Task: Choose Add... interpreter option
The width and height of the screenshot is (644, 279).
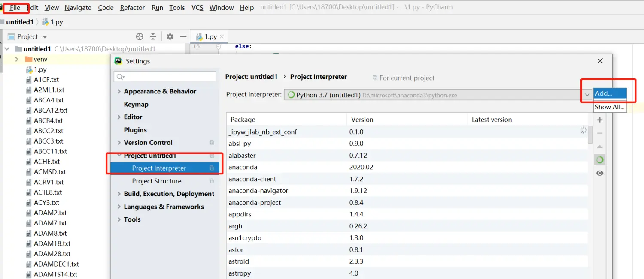Action: tap(610, 93)
